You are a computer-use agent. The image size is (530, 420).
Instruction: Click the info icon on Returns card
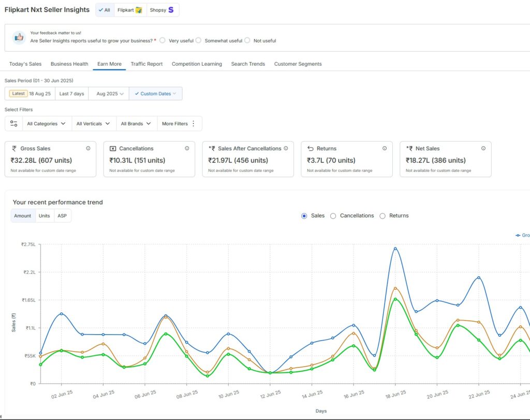coord(385,149)
